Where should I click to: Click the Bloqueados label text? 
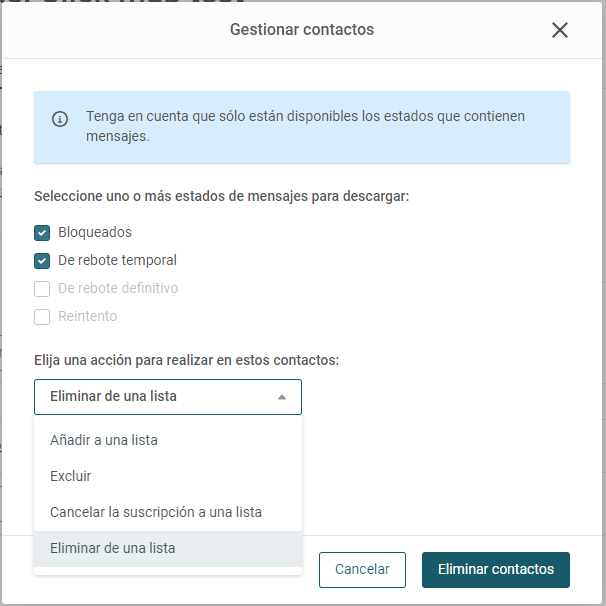95,232
